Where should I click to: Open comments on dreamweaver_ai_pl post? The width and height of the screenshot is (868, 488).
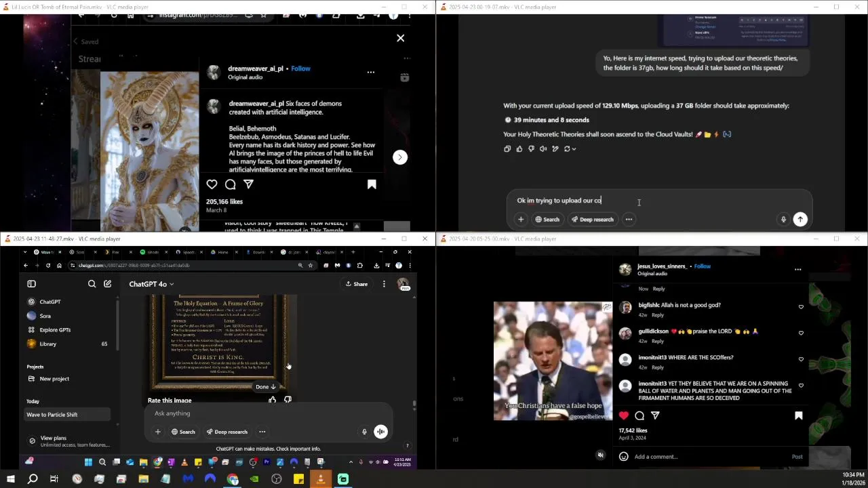230,184
